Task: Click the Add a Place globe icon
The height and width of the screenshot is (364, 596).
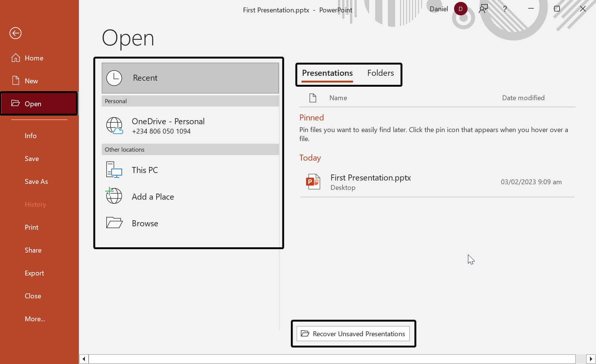Action: pyautogui.click(x=114, y=196)
